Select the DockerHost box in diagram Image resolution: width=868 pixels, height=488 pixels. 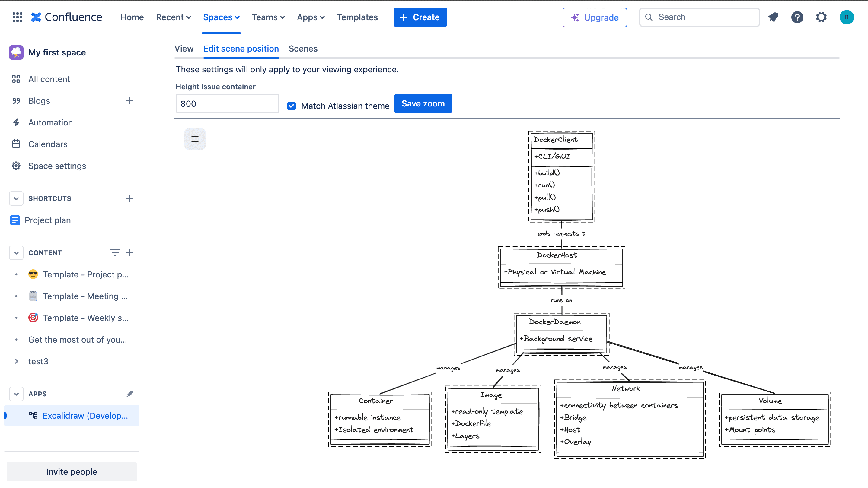561,268
